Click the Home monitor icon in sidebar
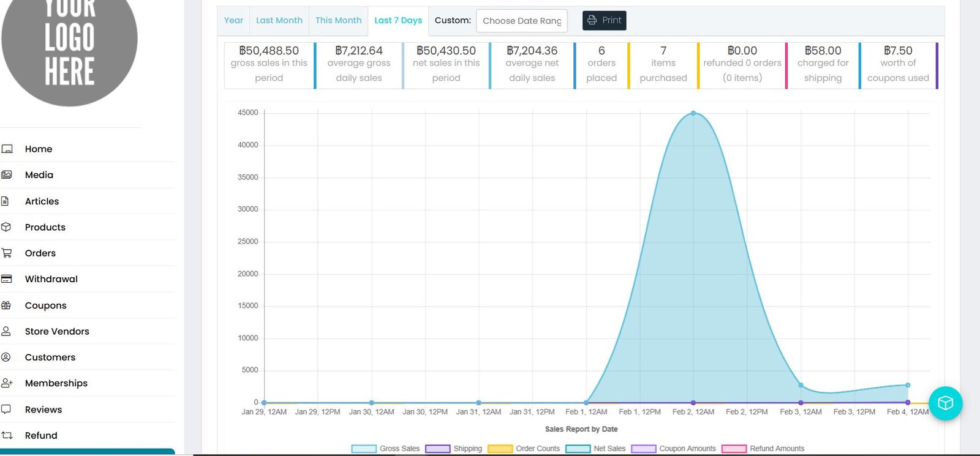The image size is (980, 456). (7, 149)
